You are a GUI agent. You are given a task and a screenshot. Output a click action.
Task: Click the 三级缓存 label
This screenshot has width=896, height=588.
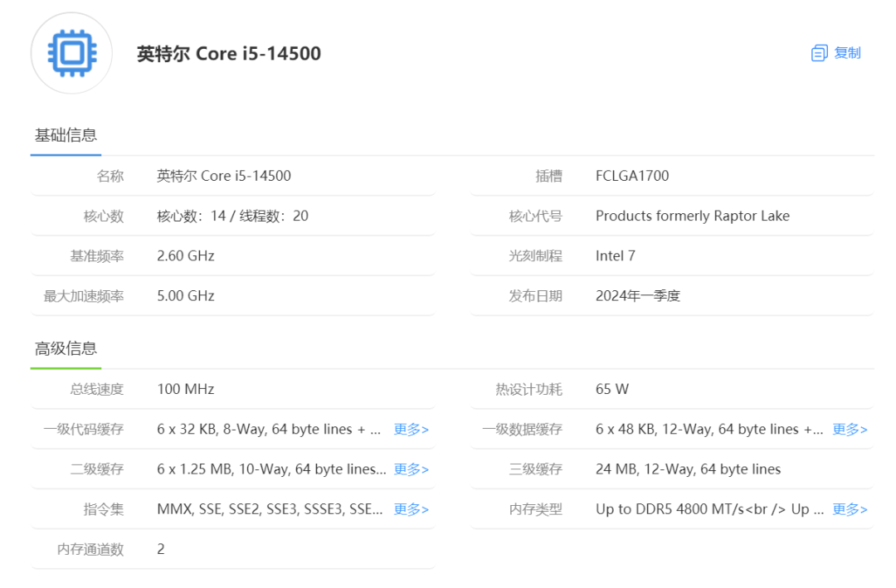coord(535,469)
